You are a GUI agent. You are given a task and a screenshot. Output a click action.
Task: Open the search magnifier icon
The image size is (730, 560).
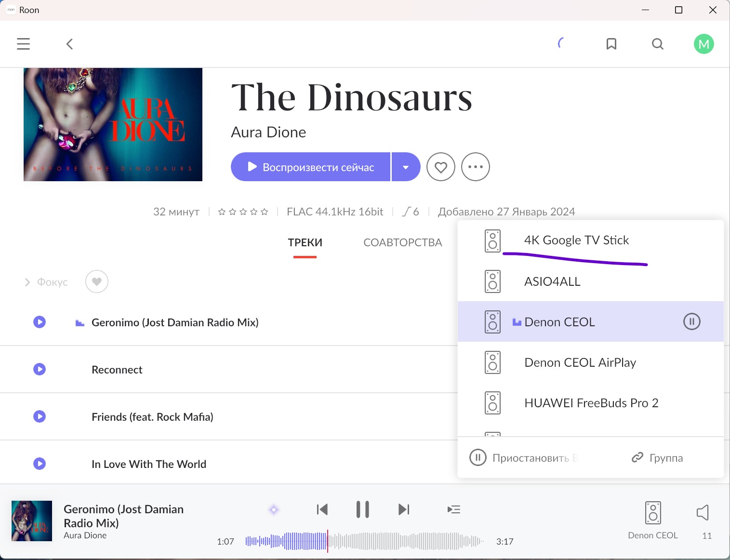click(657, 44)
